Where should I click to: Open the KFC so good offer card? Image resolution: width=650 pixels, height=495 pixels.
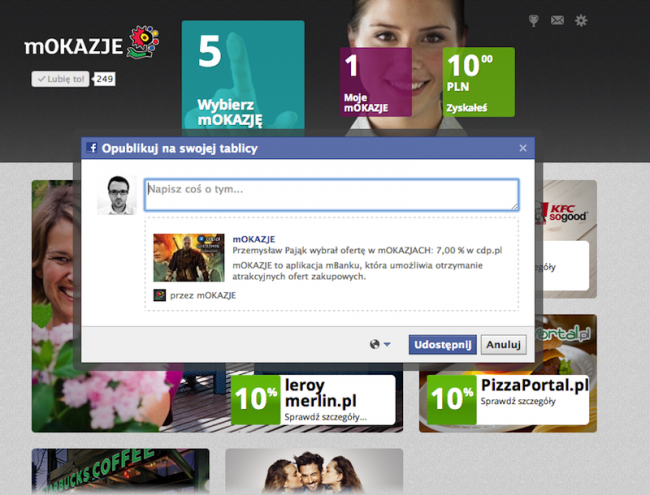tap(566, 239)
